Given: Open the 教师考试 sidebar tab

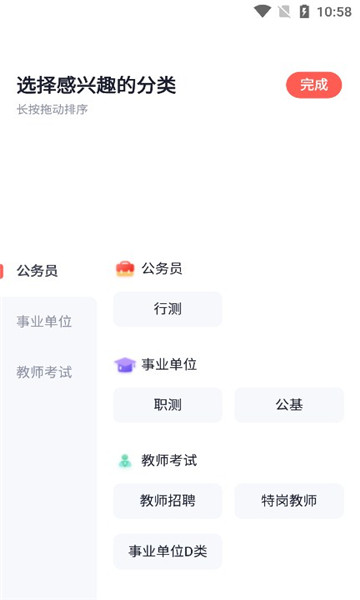Looking at the screenshot, I should click(x=44, y=372).
